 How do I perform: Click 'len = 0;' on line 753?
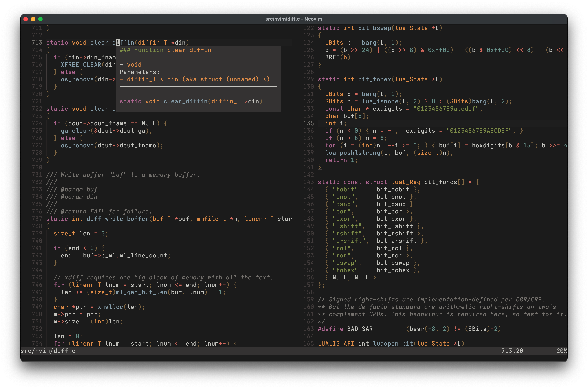point(68,336)
